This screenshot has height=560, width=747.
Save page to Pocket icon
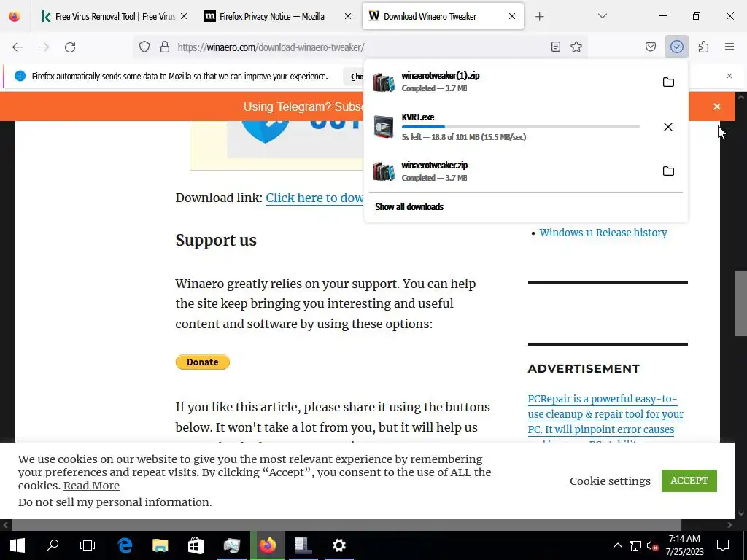651,47
